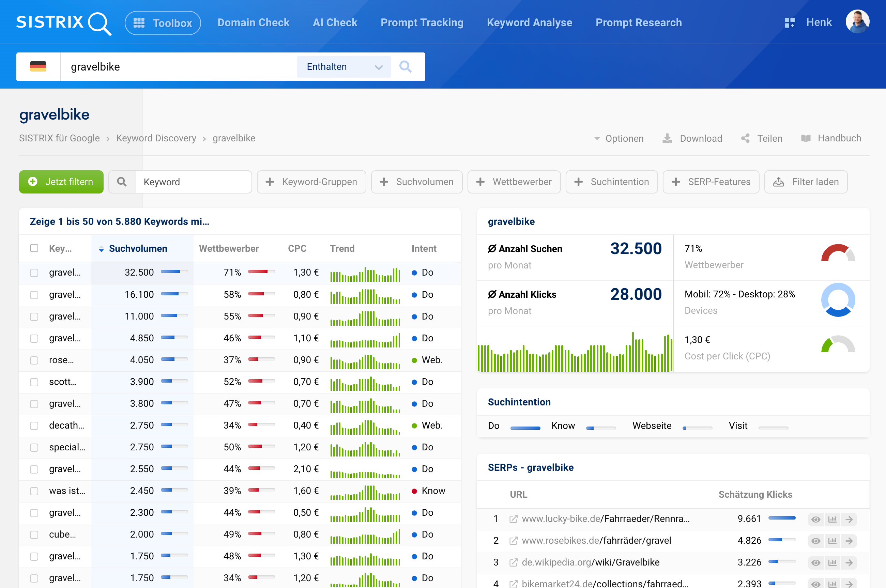This screenshot has width=886, height=588.
Task: Click the Know search intent bar
Action: click(600, 428)
